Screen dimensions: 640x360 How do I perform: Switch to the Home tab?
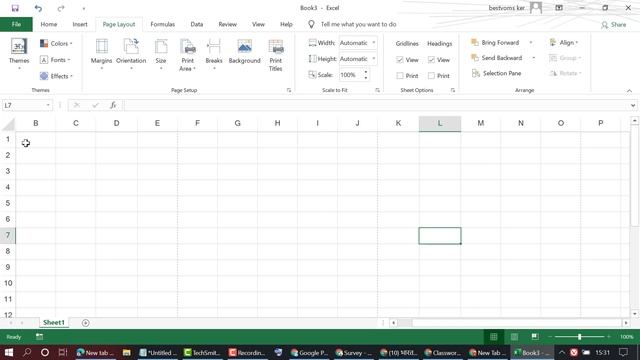(x=49, y=24)
